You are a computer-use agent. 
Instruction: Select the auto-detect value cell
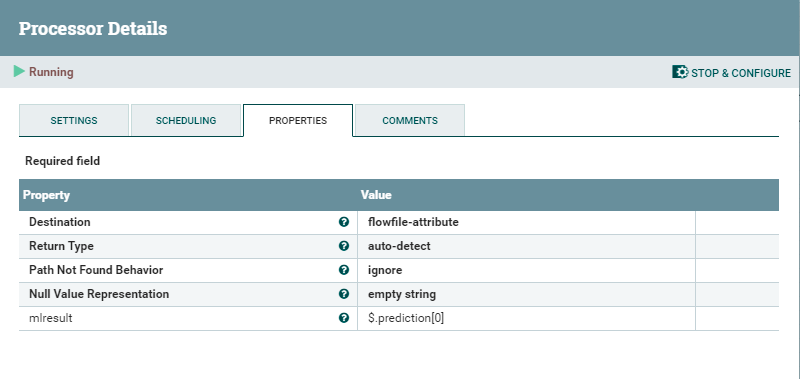(x=526, y=246)
